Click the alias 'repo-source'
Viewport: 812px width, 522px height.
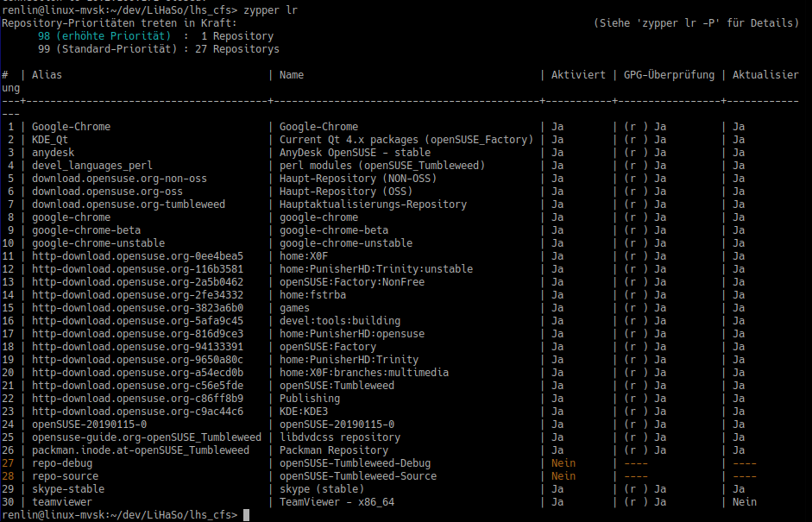click(65, 476)
